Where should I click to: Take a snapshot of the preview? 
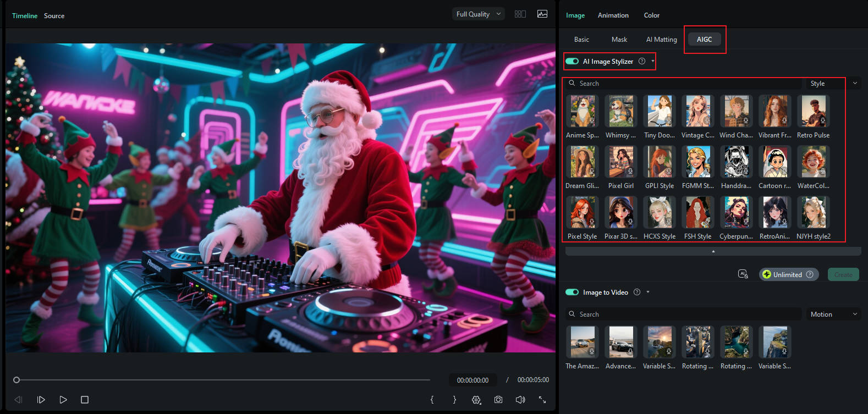498,400
